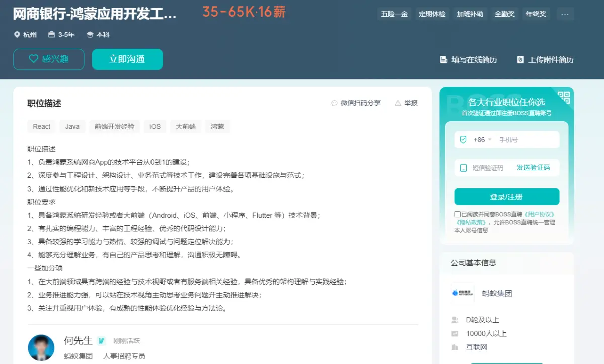Click 发送验证码 to send code
The image size is (604, 364).
tap(534, 168)
